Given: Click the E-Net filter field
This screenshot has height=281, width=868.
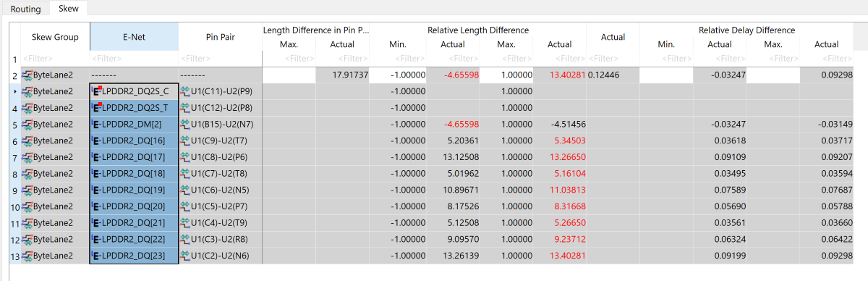Looking at the screenshot, I should click(x=134, y=58).
